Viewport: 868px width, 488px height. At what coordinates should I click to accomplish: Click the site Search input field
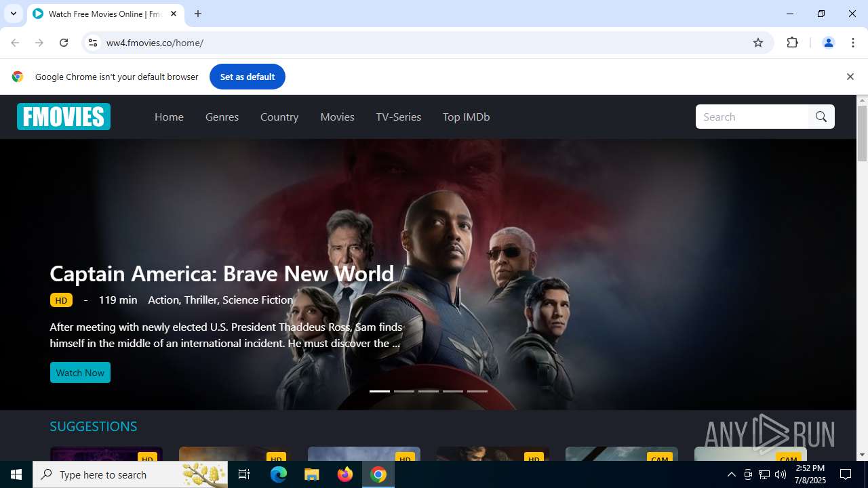[x=752, y=117]
